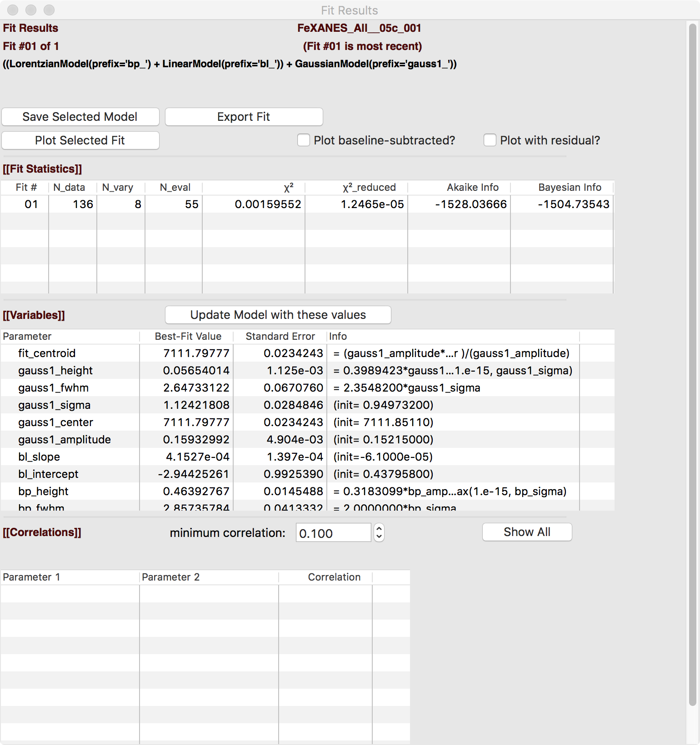The height and width of the screenshot is (745, 700).
Task: Enable the Plot baseline-subtracted checkbox
Action: pos(304,140)
